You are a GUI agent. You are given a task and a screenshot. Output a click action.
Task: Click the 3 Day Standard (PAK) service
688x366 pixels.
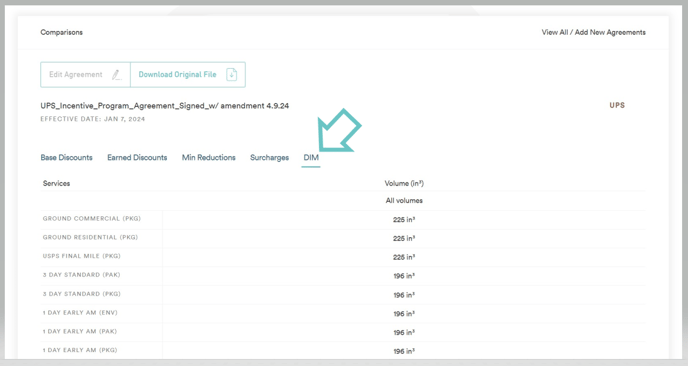click(x=82, y=275)
